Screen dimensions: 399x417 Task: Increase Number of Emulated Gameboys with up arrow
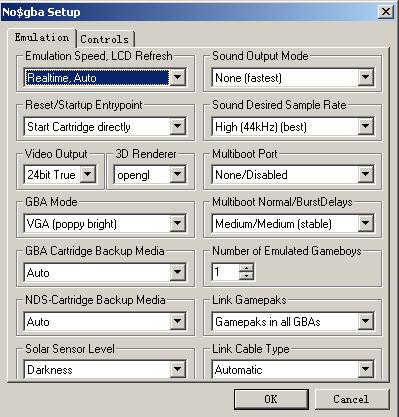(246, 268)
